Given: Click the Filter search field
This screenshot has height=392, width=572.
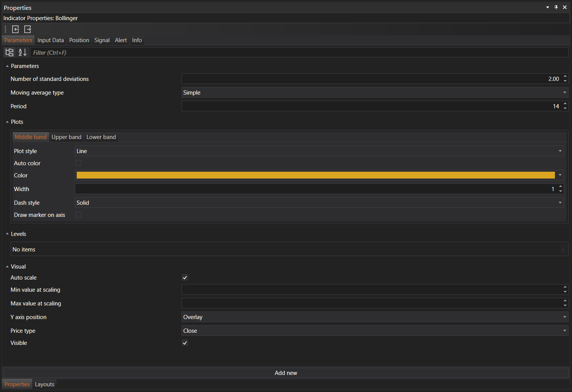Looking at the screenshot, I should 299,53.
